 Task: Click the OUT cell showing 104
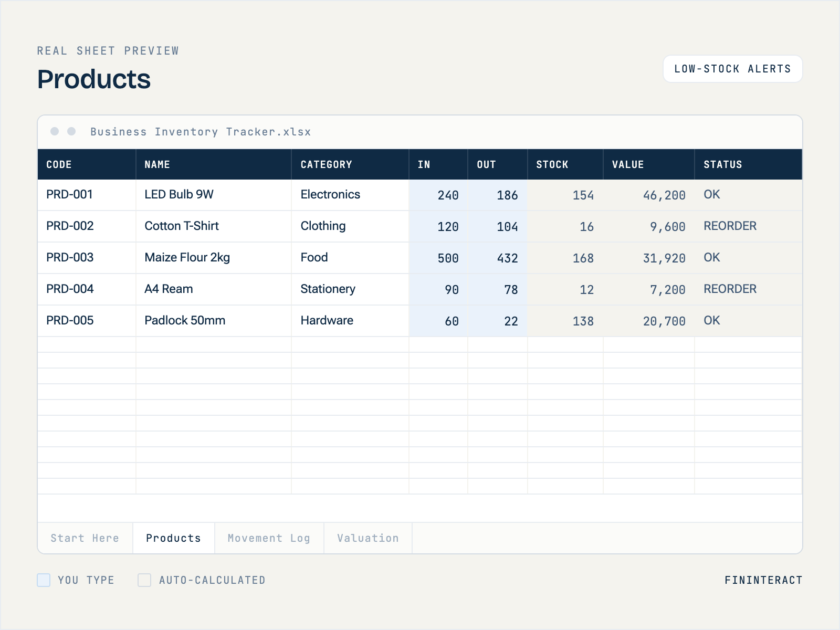(x=498, y=226)
